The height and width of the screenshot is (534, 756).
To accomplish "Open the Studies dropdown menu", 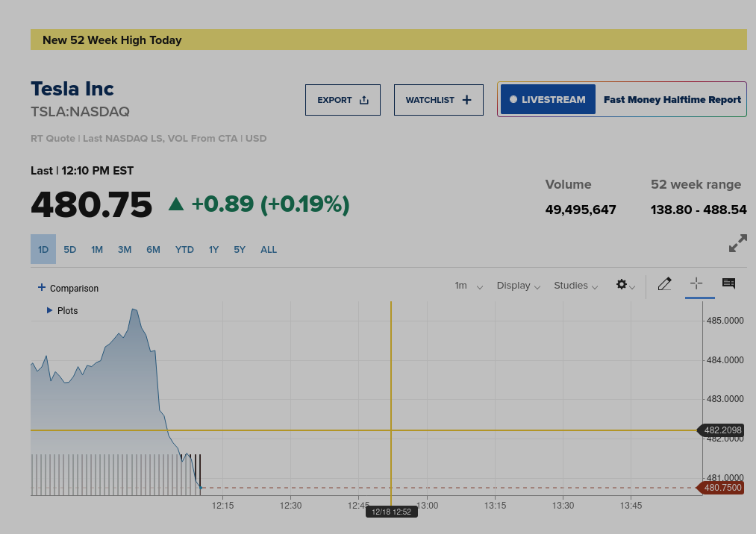I will click(575, 286).
